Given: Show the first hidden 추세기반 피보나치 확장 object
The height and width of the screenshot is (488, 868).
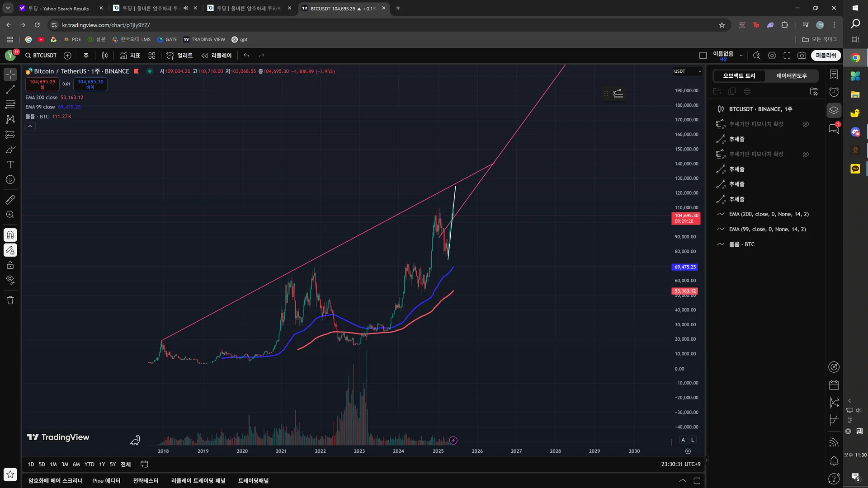Looking at the screenshot, I should [806, 124].
